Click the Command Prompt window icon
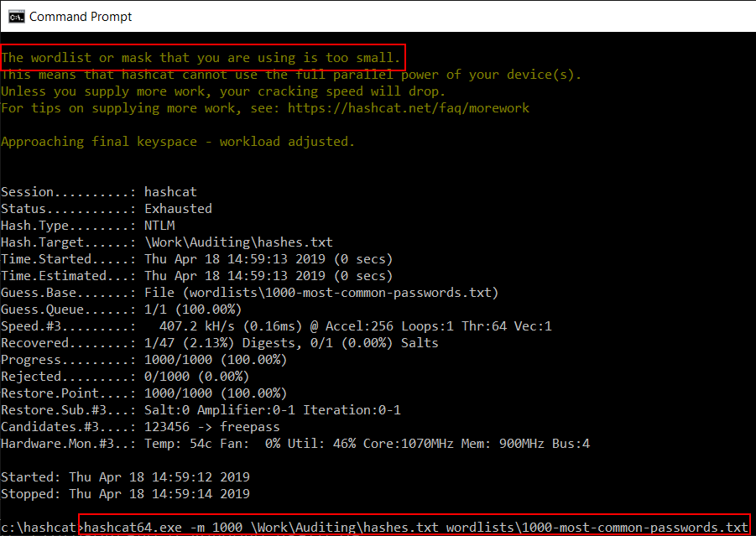Image resolution: width=756 pixels, height=536 pixels. tap(17, 17)
